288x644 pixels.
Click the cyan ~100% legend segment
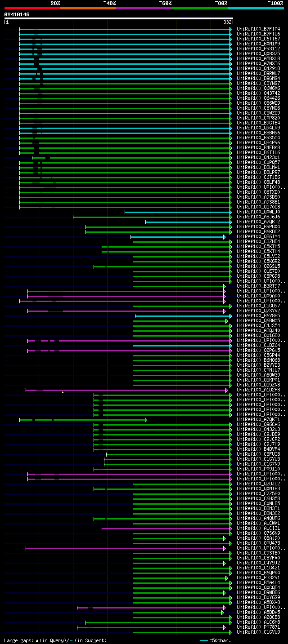pyautogui.click(x=256, y=8)
